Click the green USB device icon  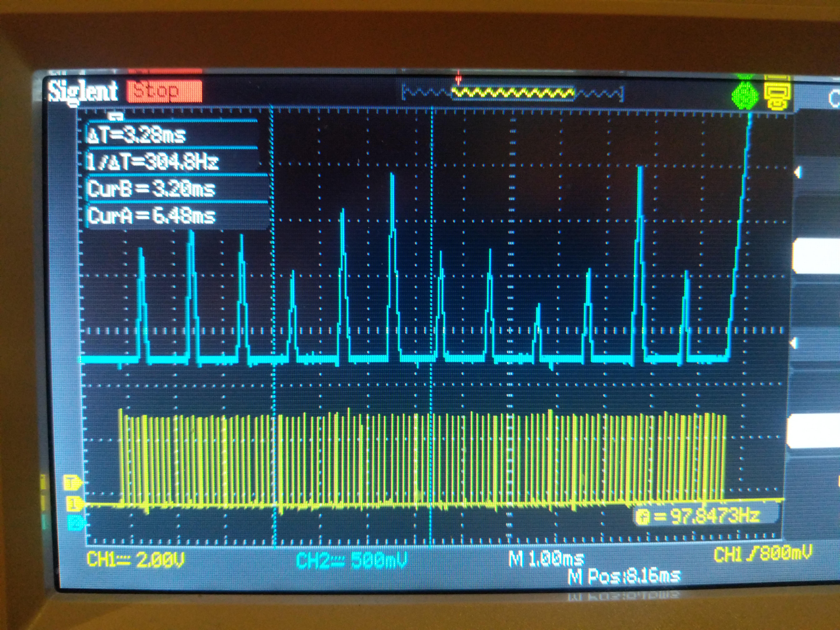point(745,95)
